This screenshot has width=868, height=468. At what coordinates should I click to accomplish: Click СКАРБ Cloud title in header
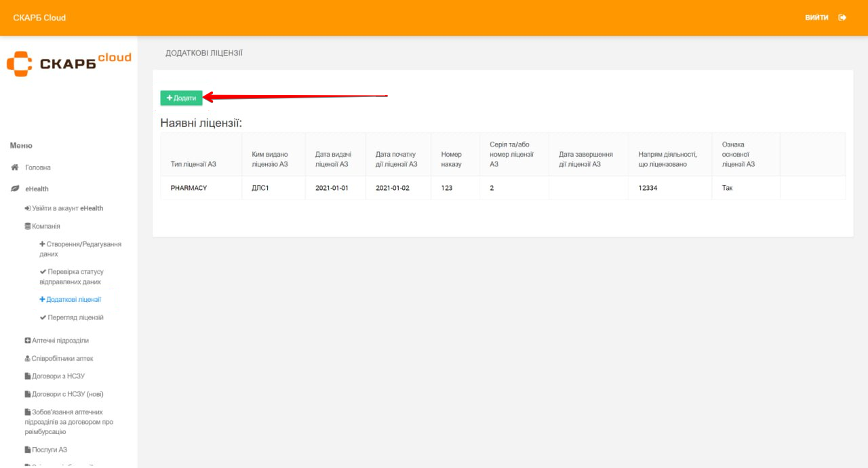click(39, 18)
